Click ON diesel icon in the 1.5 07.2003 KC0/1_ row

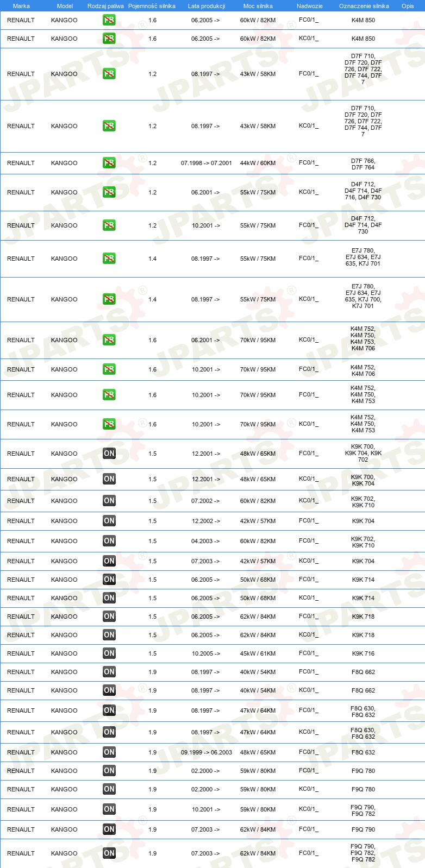[x=109, y=561]
